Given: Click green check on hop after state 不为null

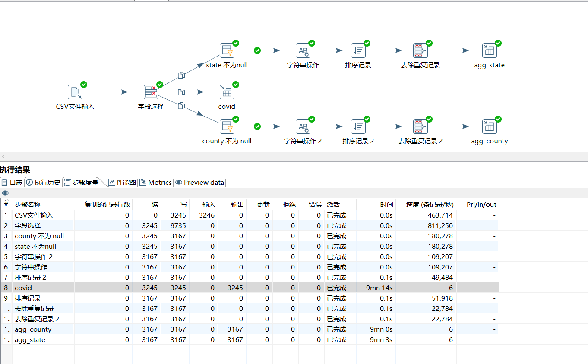Looking at the screenshot, I should click(x=257, y=51).
